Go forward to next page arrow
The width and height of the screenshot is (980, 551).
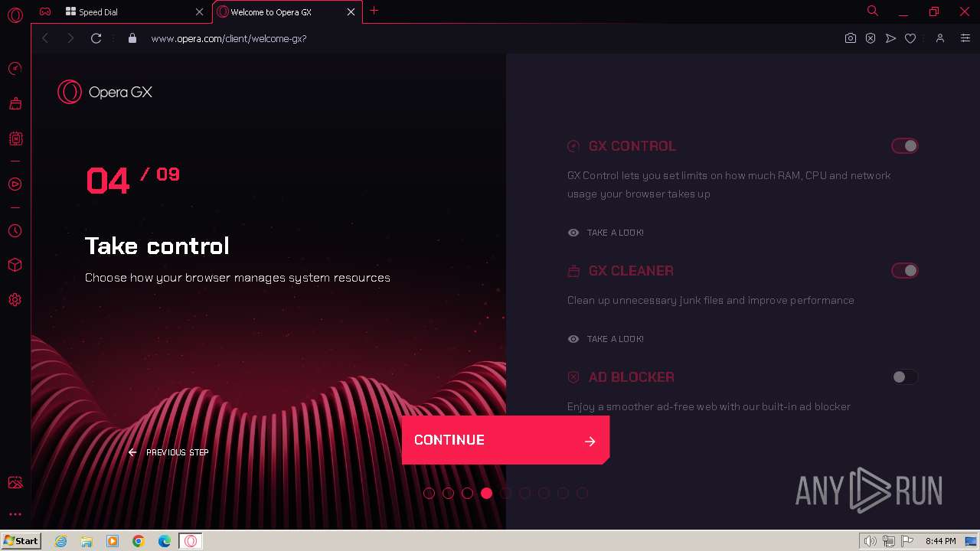click(x=70, y=38)
